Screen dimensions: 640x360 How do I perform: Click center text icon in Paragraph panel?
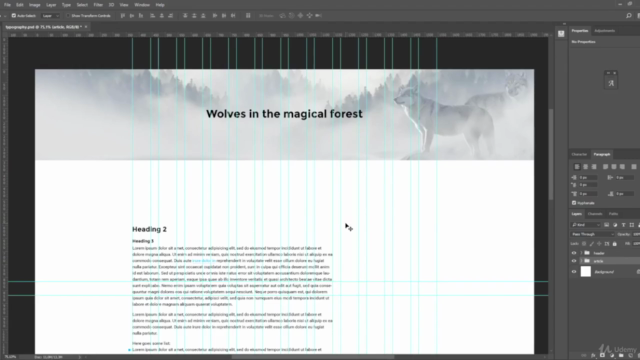coord(585,167)
